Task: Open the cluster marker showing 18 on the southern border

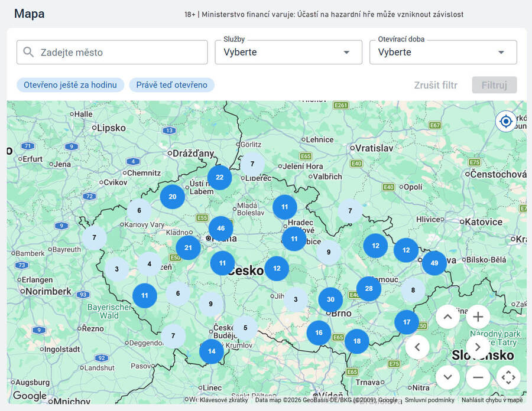Action: click(x=357, y=341)
